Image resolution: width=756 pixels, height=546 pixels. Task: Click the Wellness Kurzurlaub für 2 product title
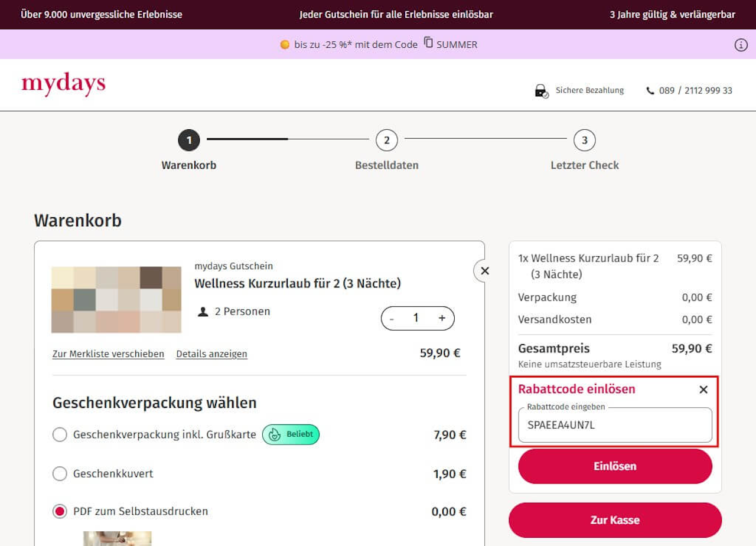pyautogui.click(x=298, y=283)
